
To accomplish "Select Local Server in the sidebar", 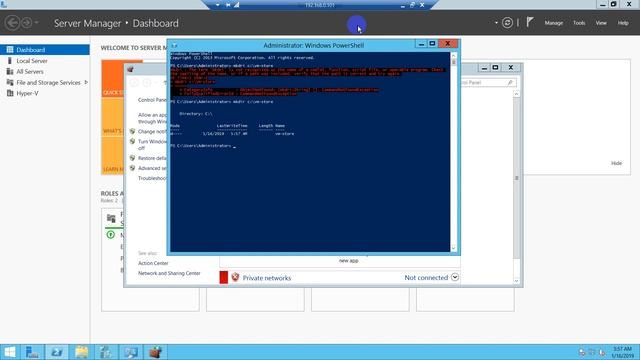I will 32,61.
